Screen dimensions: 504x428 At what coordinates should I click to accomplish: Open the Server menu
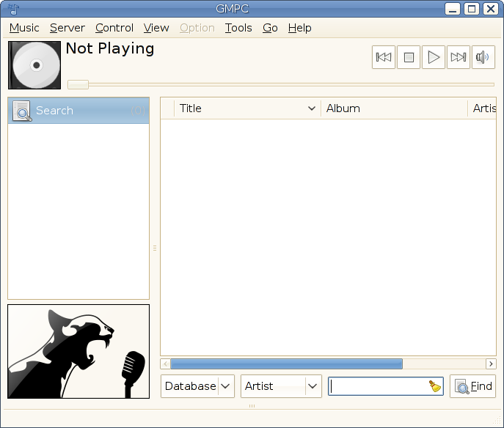[x=66, y=28]
